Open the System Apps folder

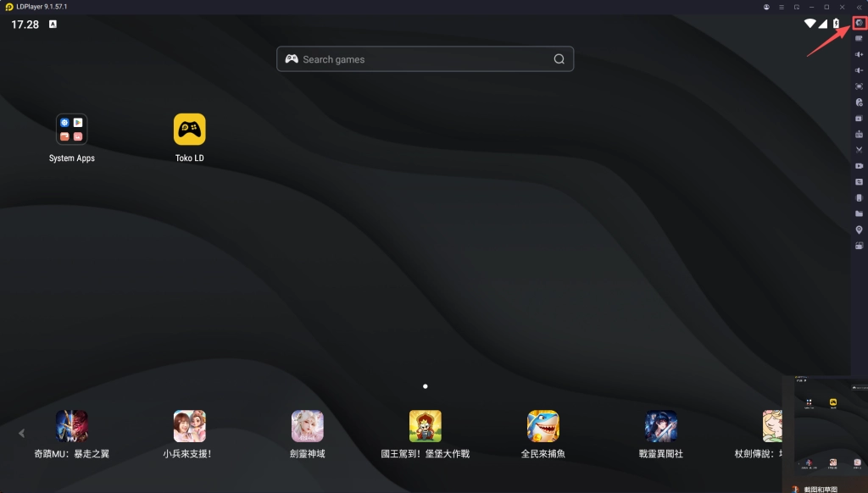coord(72,130)
